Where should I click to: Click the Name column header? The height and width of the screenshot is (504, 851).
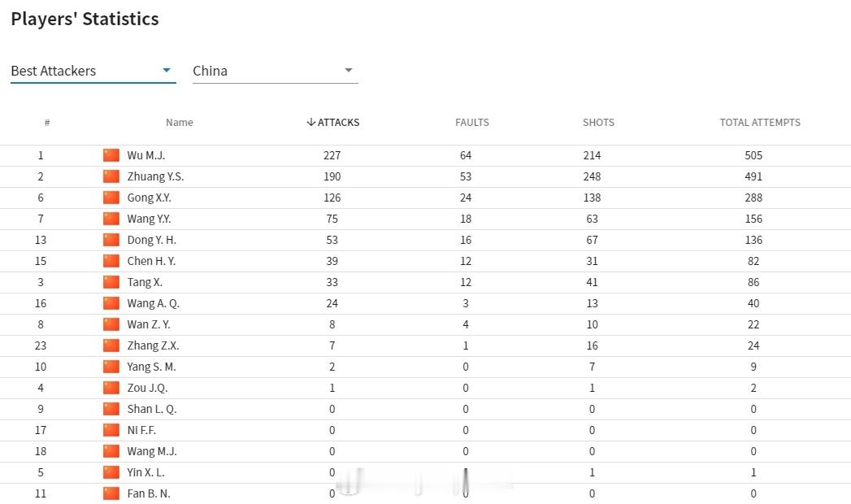click(x=180, y=122)
